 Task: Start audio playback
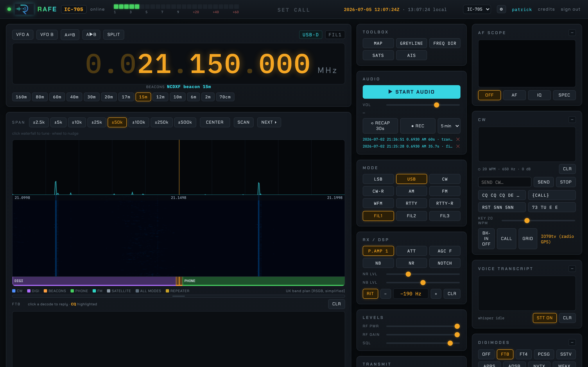pyautogui.click(x=411, y=92)
